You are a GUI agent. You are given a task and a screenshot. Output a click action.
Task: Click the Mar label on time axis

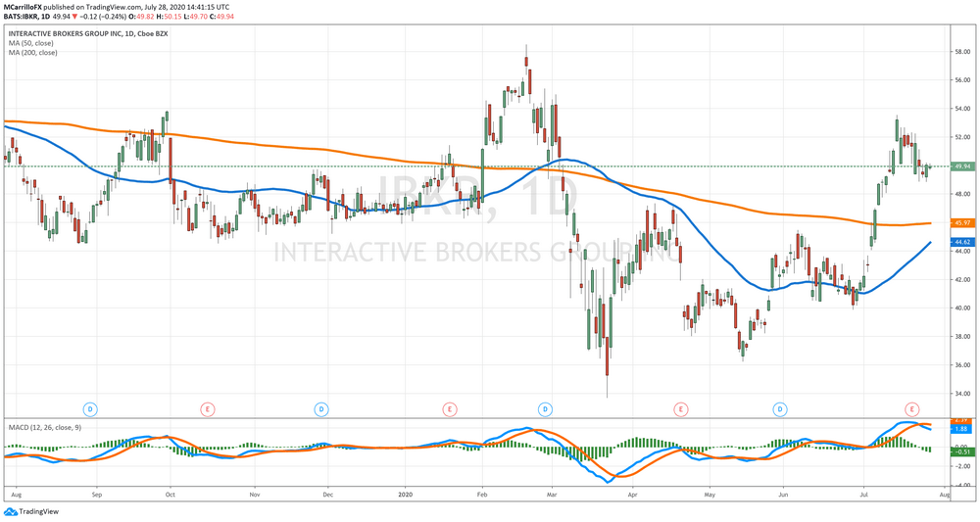point(552,495)
